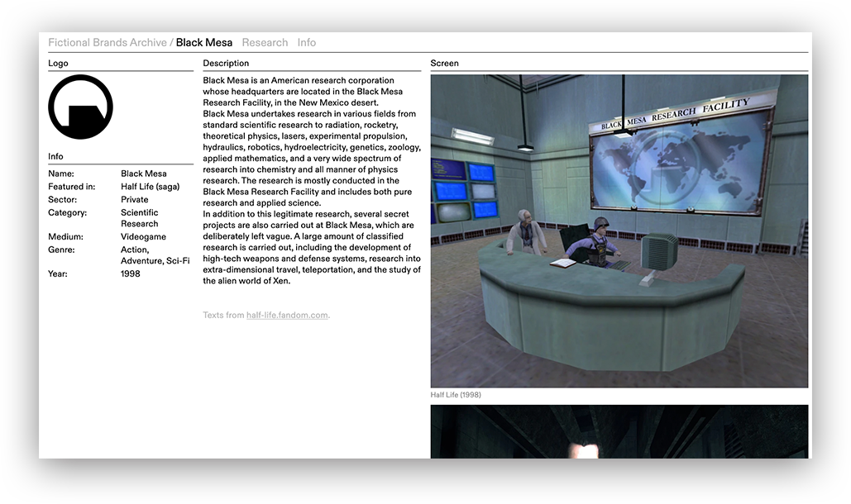This screenshot has width=851, height=504.
Task: Select the 'Half Life (saga)' value
Action: [151, 187]
